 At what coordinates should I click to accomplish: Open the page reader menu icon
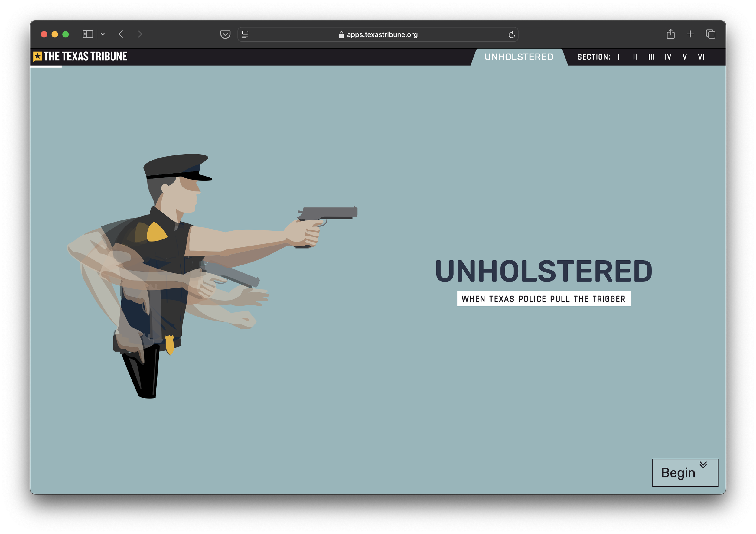coord(245,34)
